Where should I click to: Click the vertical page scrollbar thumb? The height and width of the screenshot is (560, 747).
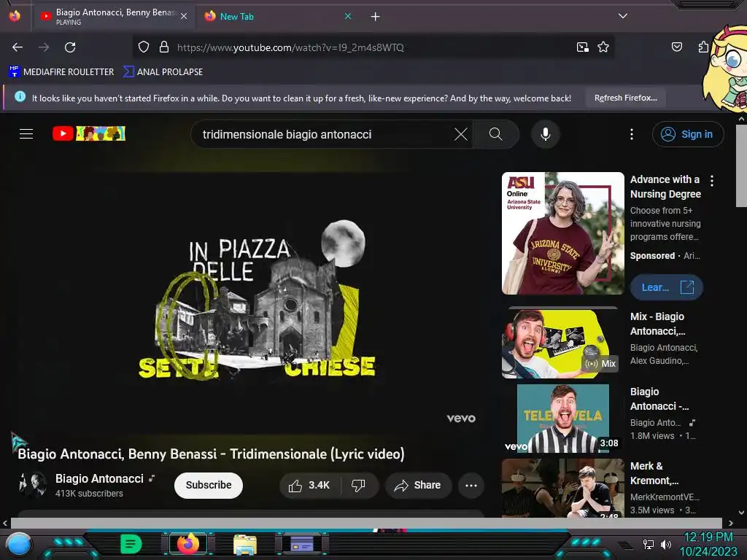tap(741, 166)
